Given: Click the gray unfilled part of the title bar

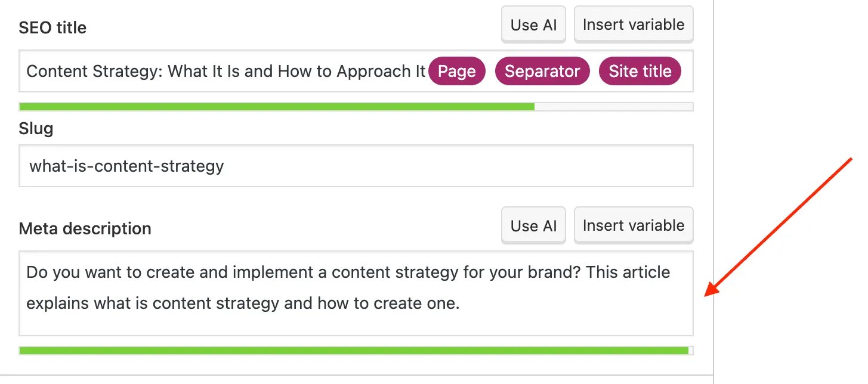Looking at the screenshot, I should coord(614,106).
